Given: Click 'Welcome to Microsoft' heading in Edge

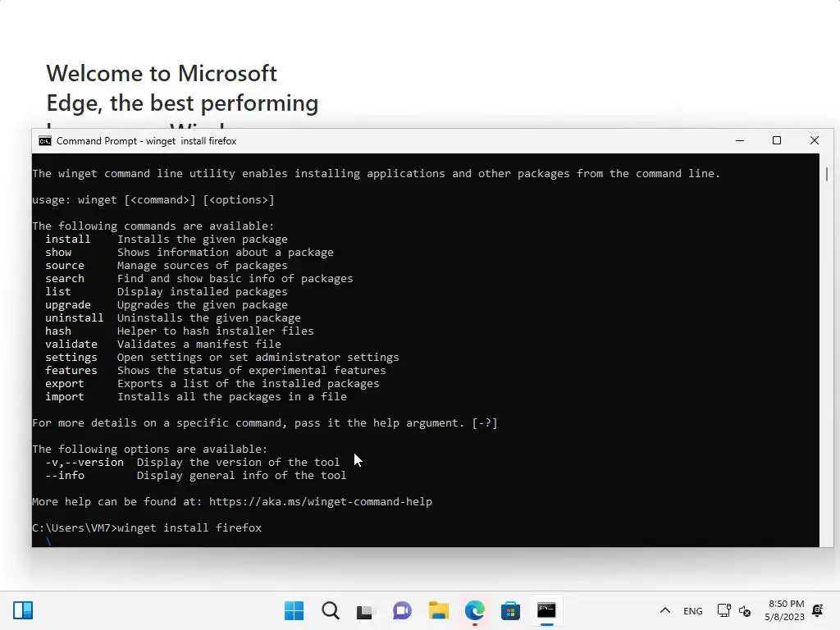Looking at the screenshot, I should tap(162, 73).
